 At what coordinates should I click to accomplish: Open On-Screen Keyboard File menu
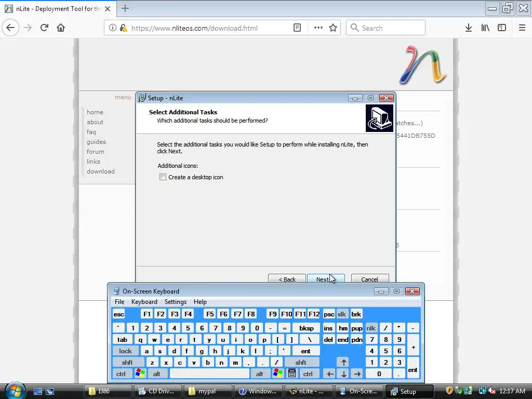[x=119, y=302]
